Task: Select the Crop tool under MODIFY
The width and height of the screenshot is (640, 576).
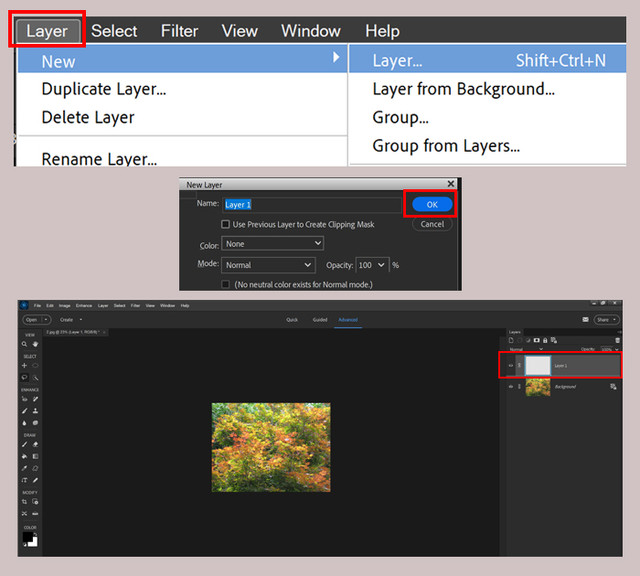Action: pyautogui.click(x=24, y=501)
